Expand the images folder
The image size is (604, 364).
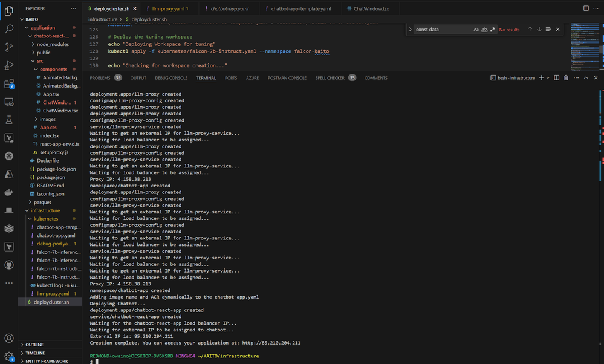(36, 119)
